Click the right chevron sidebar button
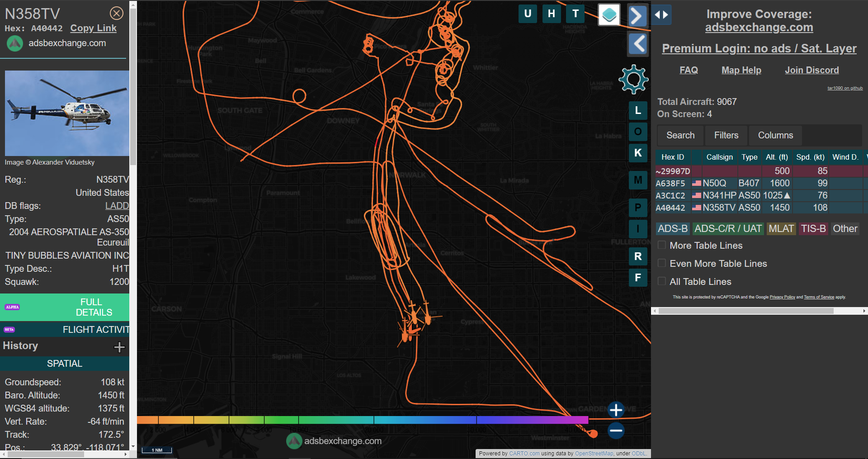Screen dimensions: 868x459 point(637,16)
